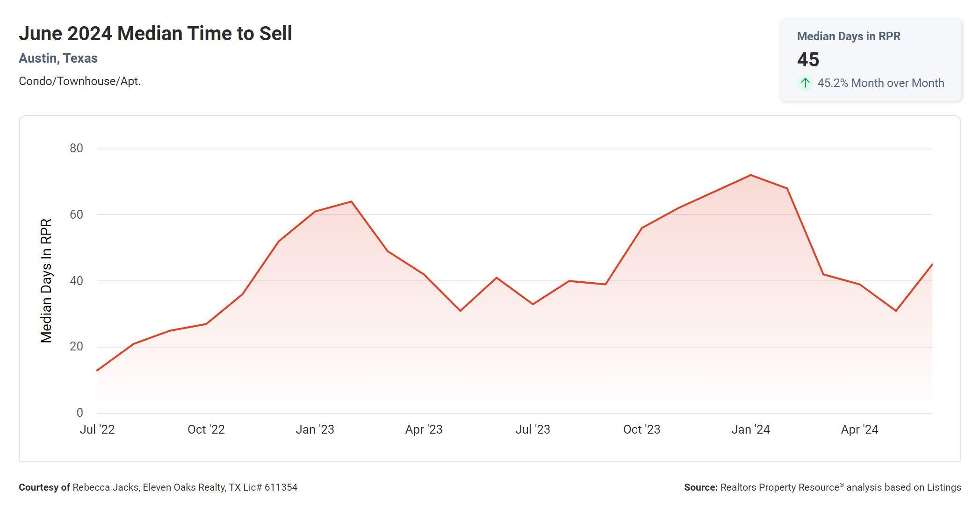Viewport: 980px width, 514px height.
Task: Click the "80" y-axis gridline label
Action: (76, 149)
